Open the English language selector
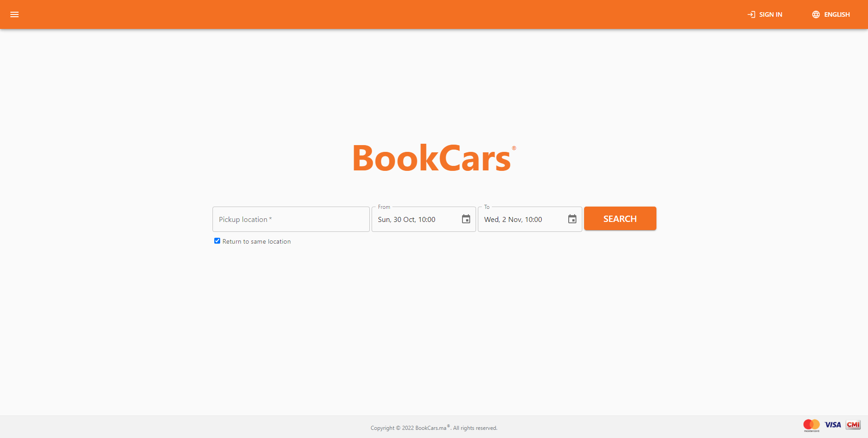This screenshot has height=438, width=868. tap(831, 14)
